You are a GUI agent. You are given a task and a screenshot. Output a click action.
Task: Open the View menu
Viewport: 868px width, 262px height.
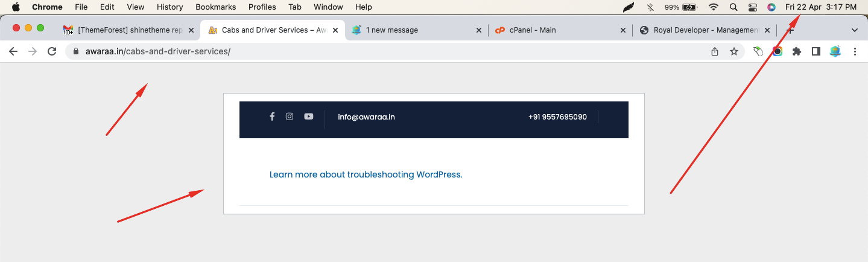coord(136,7)
